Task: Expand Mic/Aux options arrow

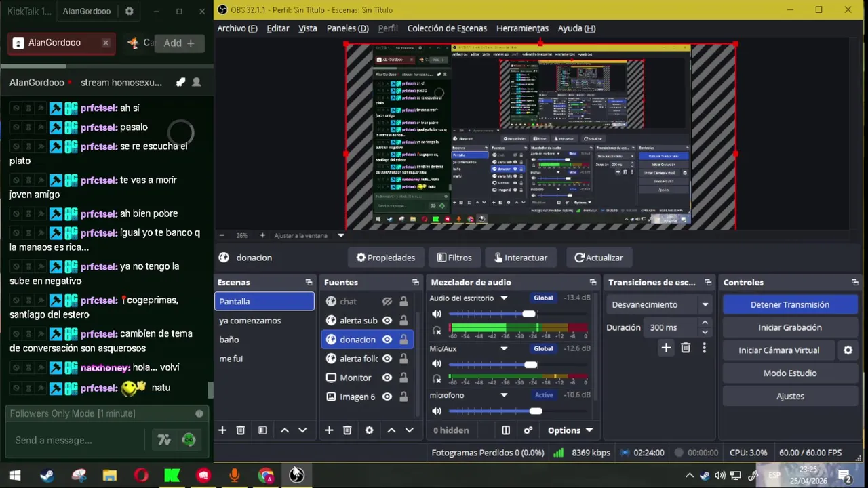Action: pyautogui.click(x=504, y=348)
